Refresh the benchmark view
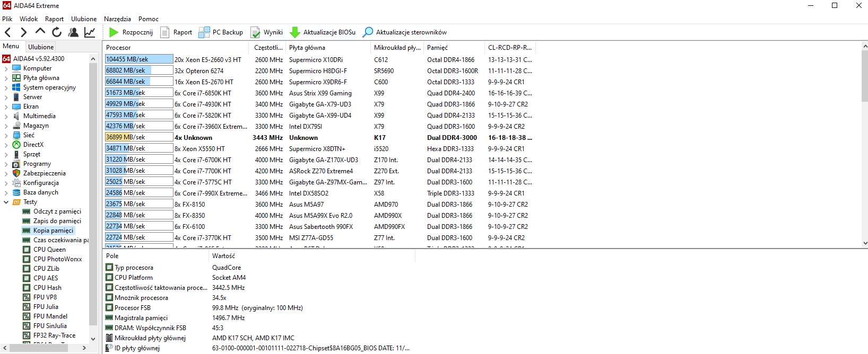868x354 pixels. click(x=57, y=32)
